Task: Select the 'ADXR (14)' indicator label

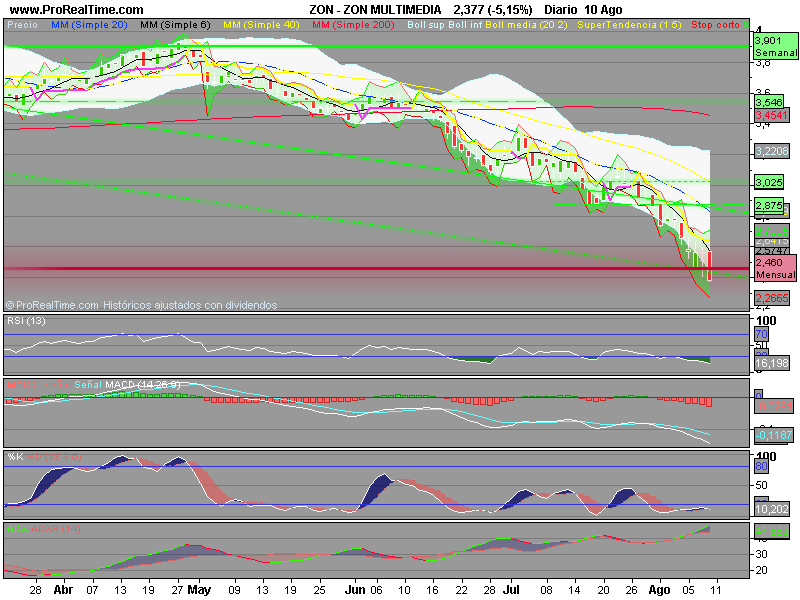Action: pyautogui.click(x=56, y=529)
